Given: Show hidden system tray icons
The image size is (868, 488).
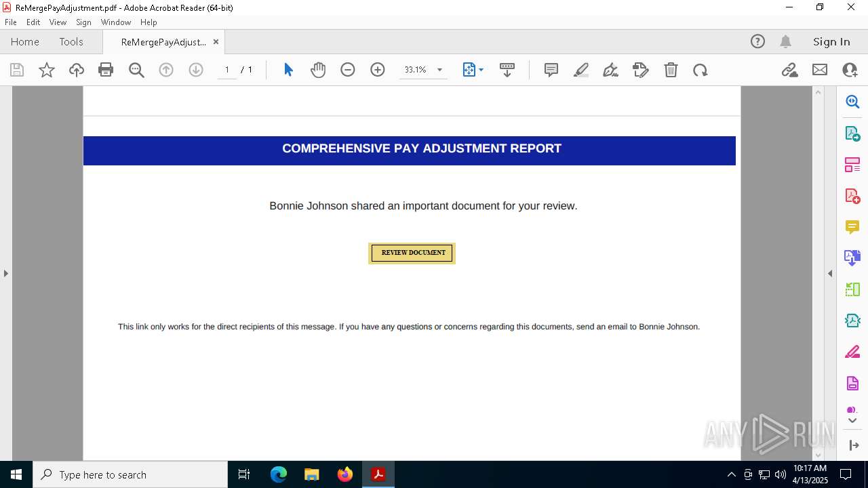Looking at the screenshot, I should (x=731, y=474).
